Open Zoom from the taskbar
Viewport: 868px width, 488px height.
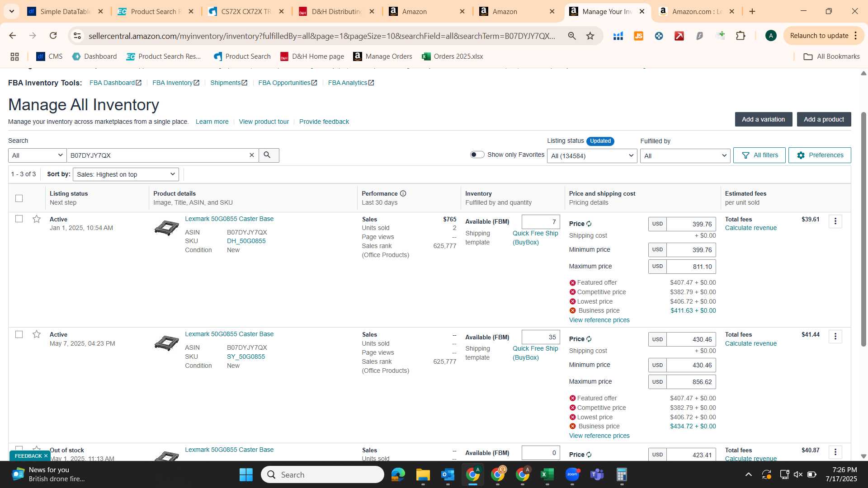point(572,474)
